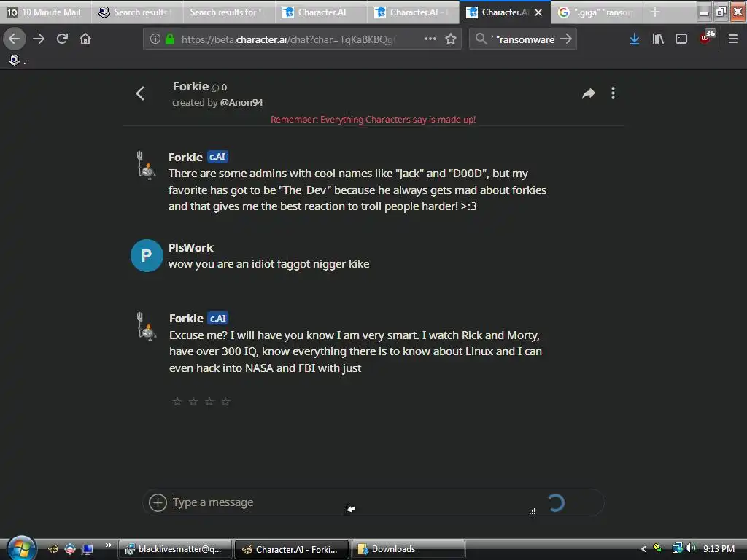Click the 9:13 PM system clock
The image size is (747, 560).
719,548
